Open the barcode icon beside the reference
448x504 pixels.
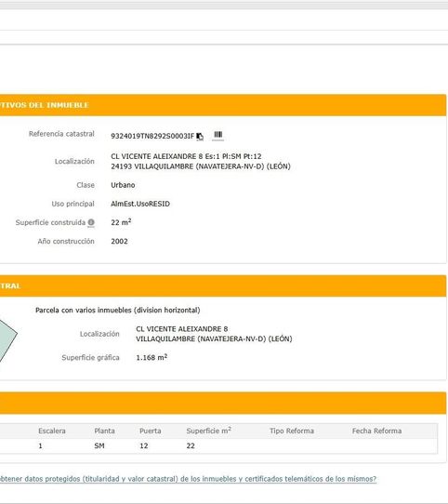[x=217, y=135]
